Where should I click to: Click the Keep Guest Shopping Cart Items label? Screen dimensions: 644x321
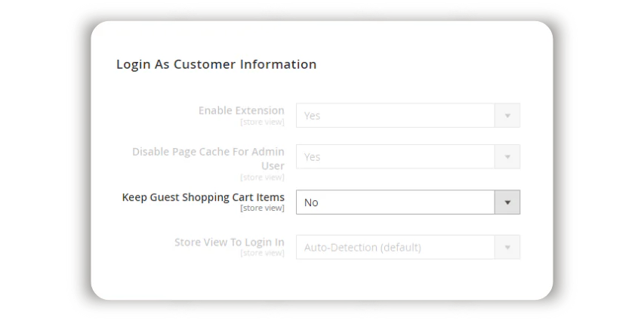(x=203, y=197)
